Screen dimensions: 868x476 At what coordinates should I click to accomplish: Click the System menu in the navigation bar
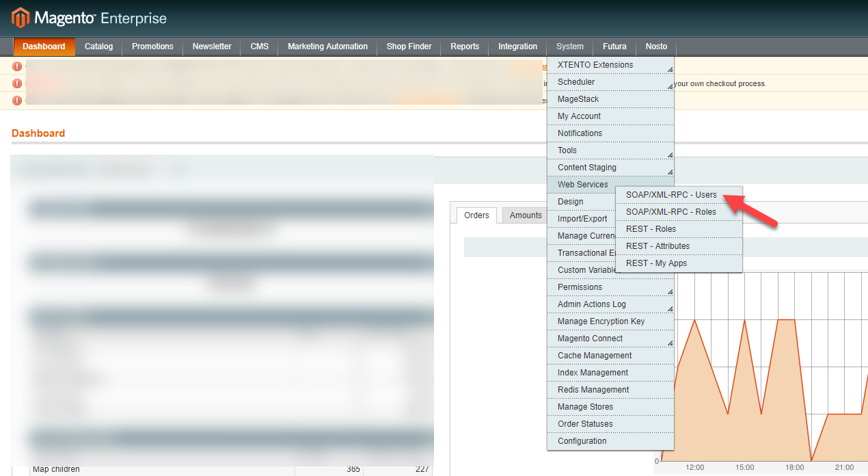coord(570,47)
